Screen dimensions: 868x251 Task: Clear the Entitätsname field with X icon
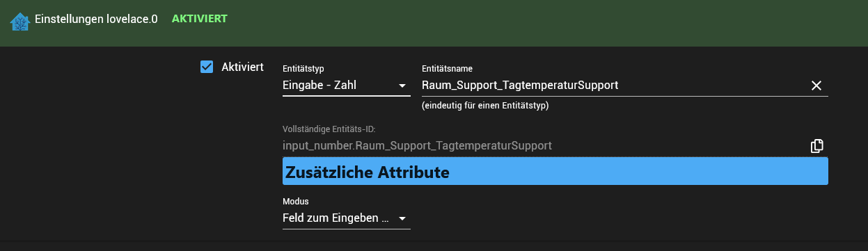[816, 86]
